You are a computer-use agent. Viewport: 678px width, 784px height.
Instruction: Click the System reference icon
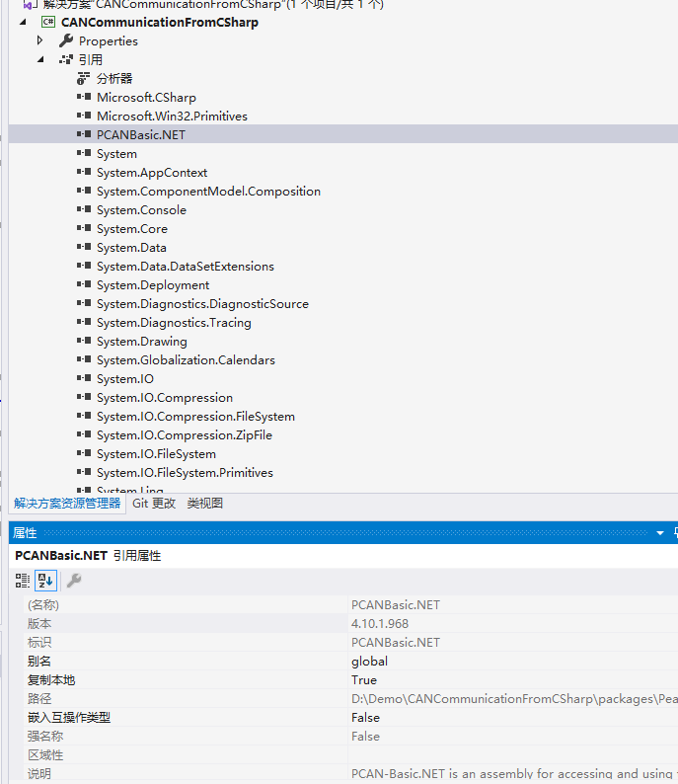[x=84, y=153]
